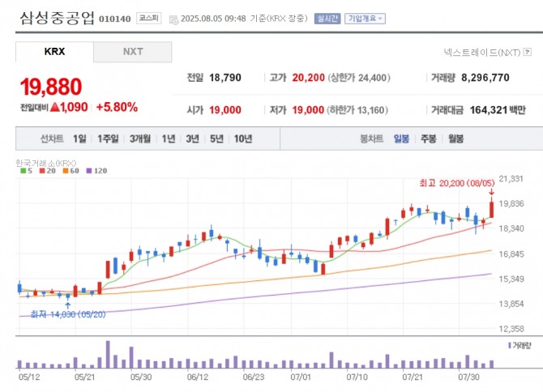Click the 최저 14,030 (05/20) chart label
The image size is (543, 392).
[x=68, y=314]
